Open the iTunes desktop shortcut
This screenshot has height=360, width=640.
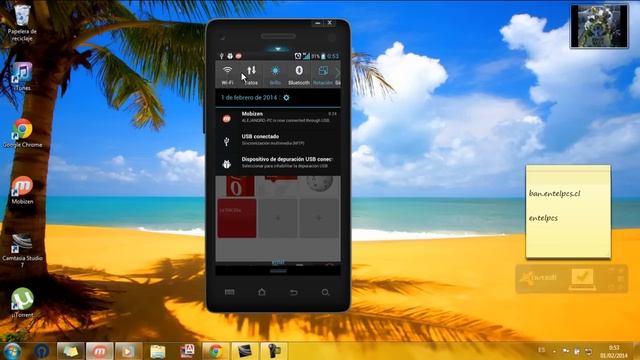22,76
